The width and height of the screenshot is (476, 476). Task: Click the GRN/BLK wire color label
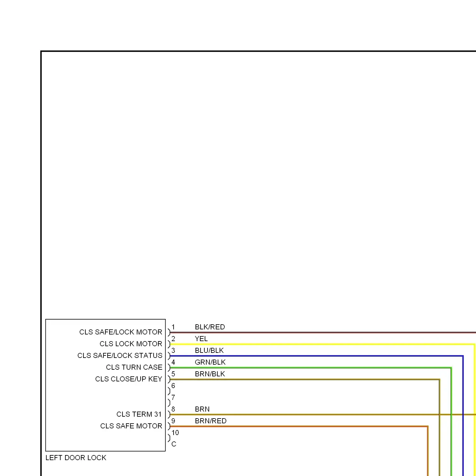click(x=210, y=362)
